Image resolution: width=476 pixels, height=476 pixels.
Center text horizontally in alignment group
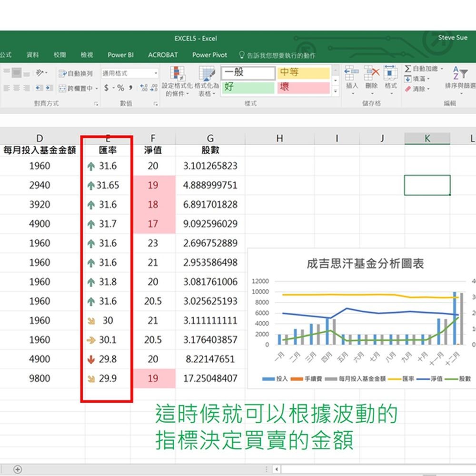pyautogui.click(x=17, y=88)
